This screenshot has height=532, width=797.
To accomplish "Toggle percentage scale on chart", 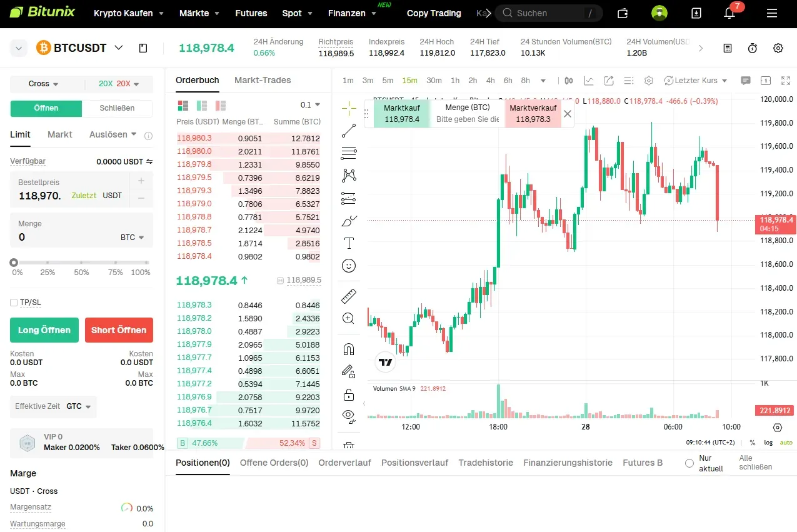I will (x=752, y=443).
